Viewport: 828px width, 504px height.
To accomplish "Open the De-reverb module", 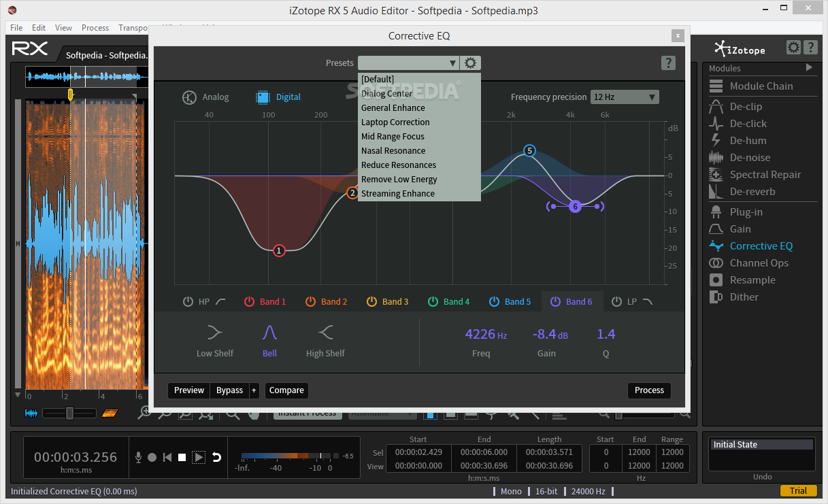I will [x=742, y=192].
